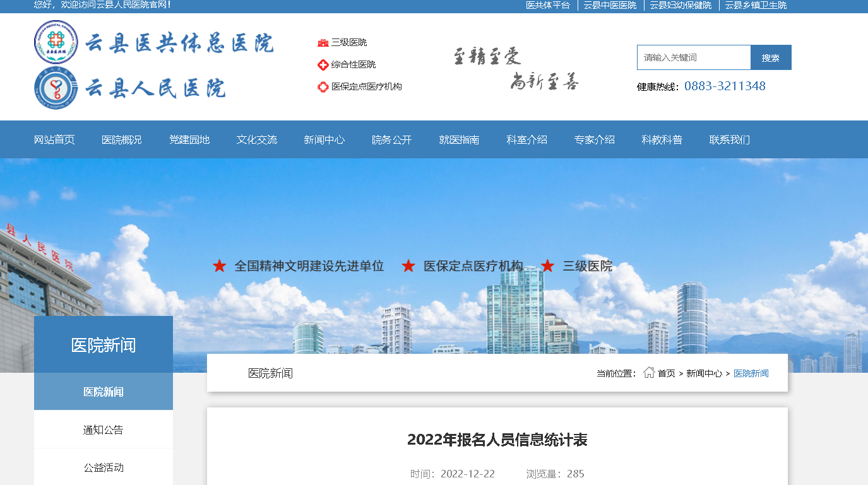Click the 全国精神文明建设先进单位 banner text

point(309,266)
